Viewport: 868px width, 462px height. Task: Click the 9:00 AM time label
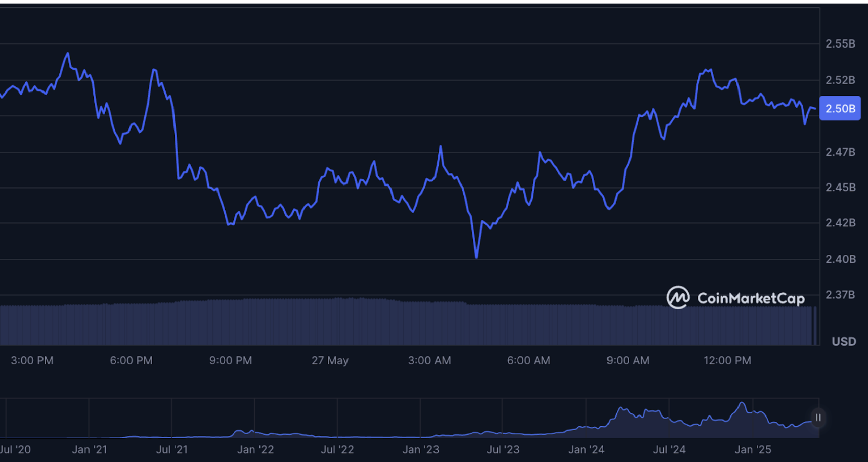coord(628,360)
